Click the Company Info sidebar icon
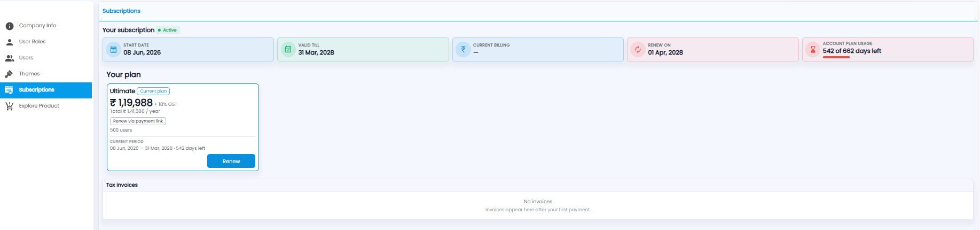 (10, 26)
